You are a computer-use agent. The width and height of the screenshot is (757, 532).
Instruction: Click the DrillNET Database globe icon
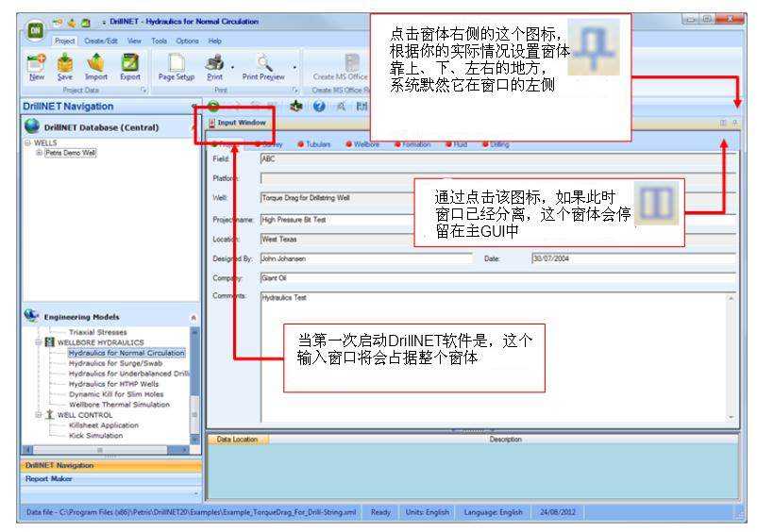32,125
